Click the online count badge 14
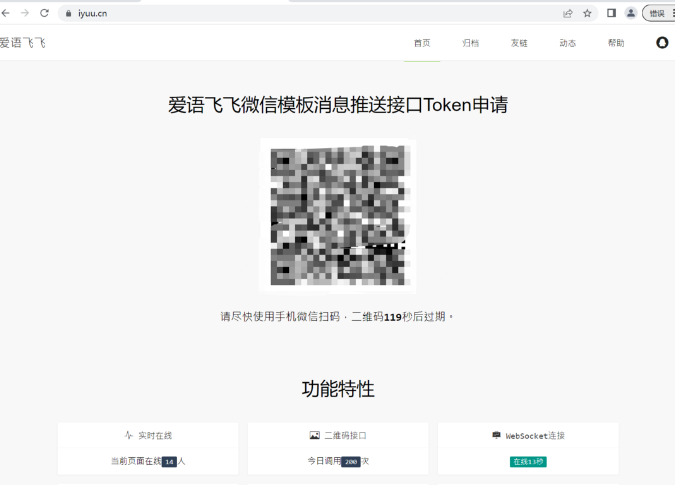 point(169,462)
